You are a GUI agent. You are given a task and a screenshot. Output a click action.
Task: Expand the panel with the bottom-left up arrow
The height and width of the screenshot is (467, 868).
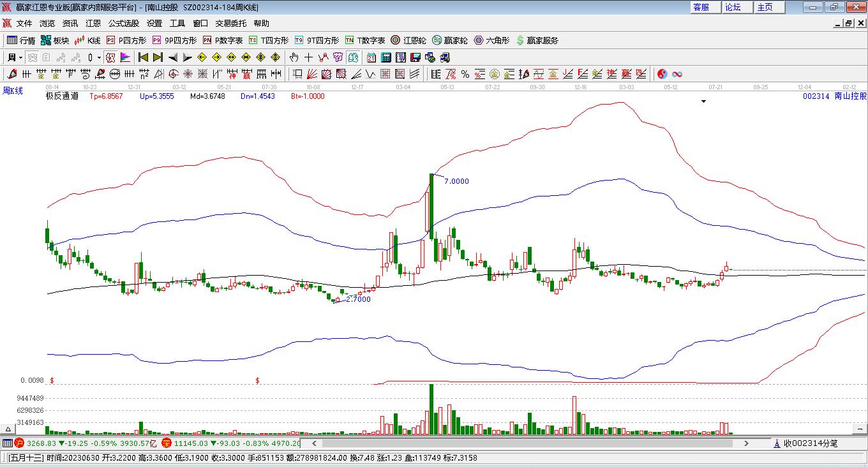tap(9, 429)
